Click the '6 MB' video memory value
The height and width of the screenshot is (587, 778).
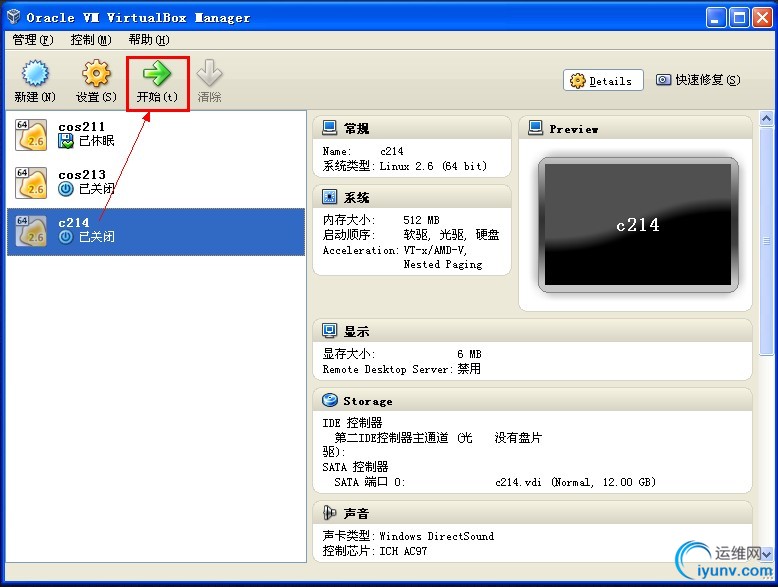point(469,354)
